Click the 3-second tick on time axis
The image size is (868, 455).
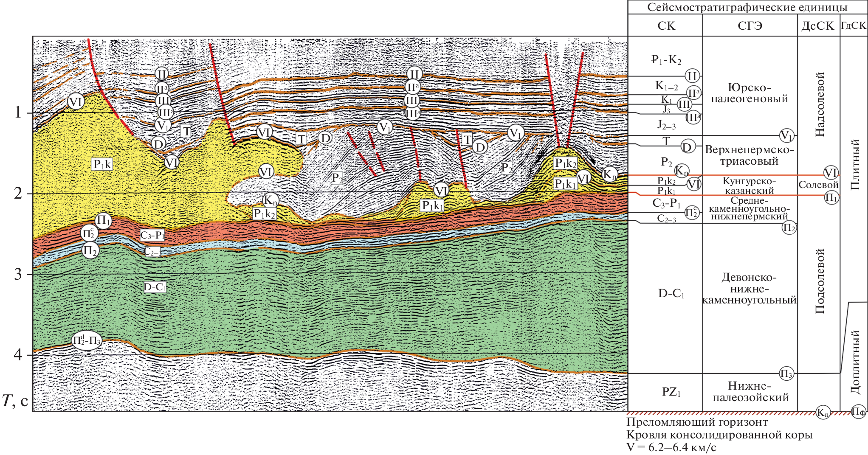pyautogui.click(x=18, y=274)
